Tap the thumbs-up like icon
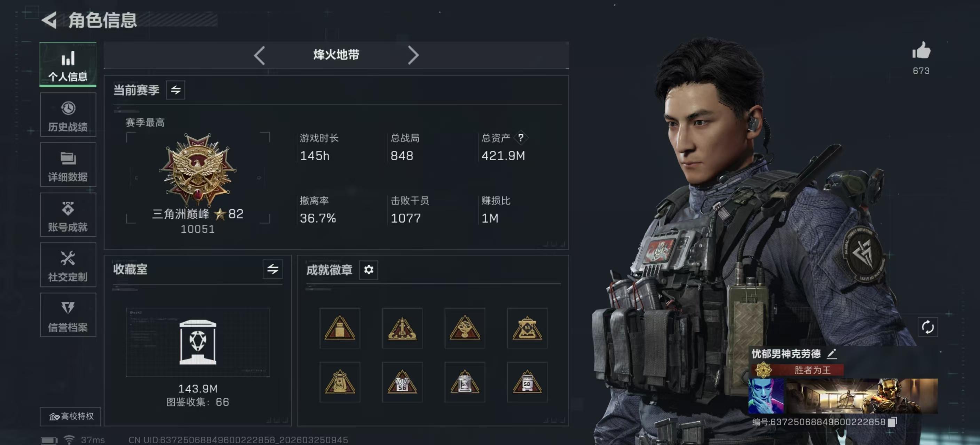Screen dimensions: 980x445 pyautogui.click(x=920, y=50)
